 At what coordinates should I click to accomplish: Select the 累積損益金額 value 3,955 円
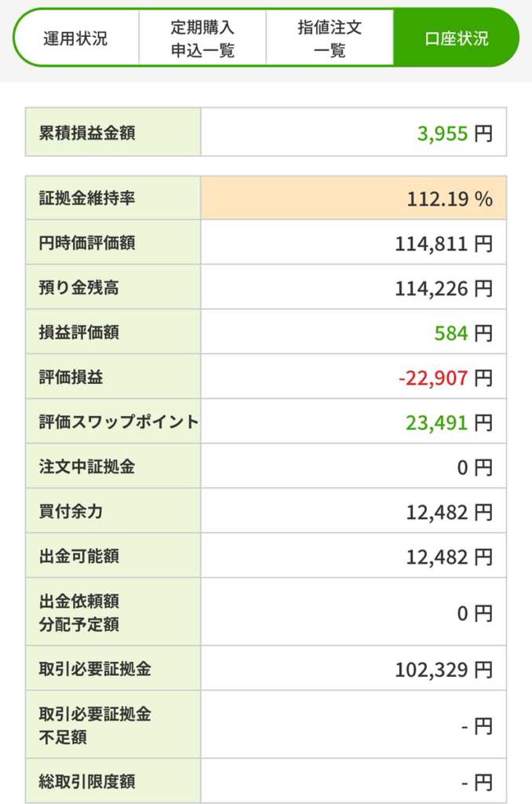pyautogui.click(x=454, y=133)
